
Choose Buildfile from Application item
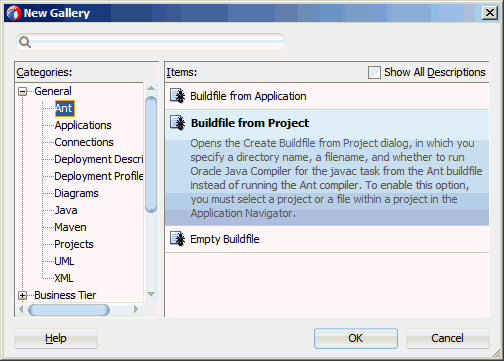[x=327, y=96]
